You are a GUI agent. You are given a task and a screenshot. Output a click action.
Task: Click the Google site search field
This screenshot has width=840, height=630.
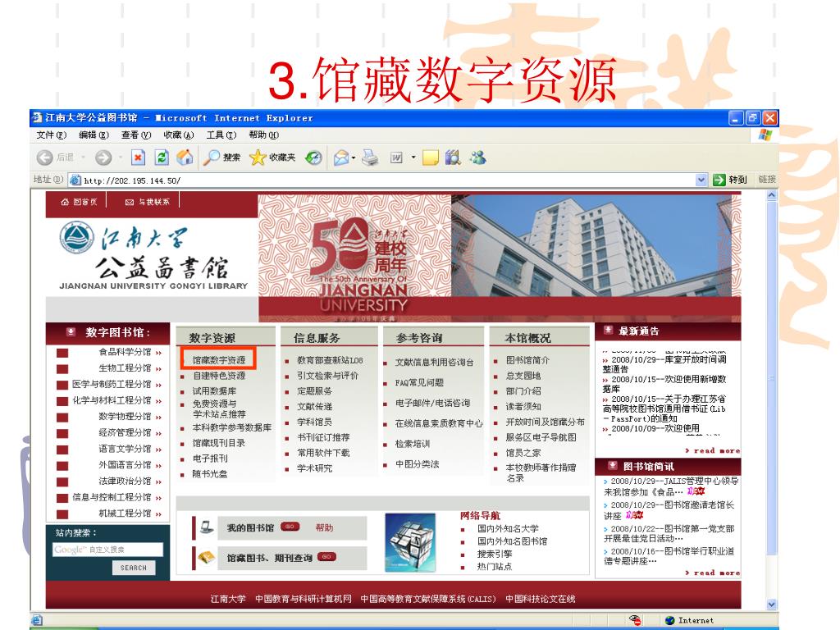(107, 550)
